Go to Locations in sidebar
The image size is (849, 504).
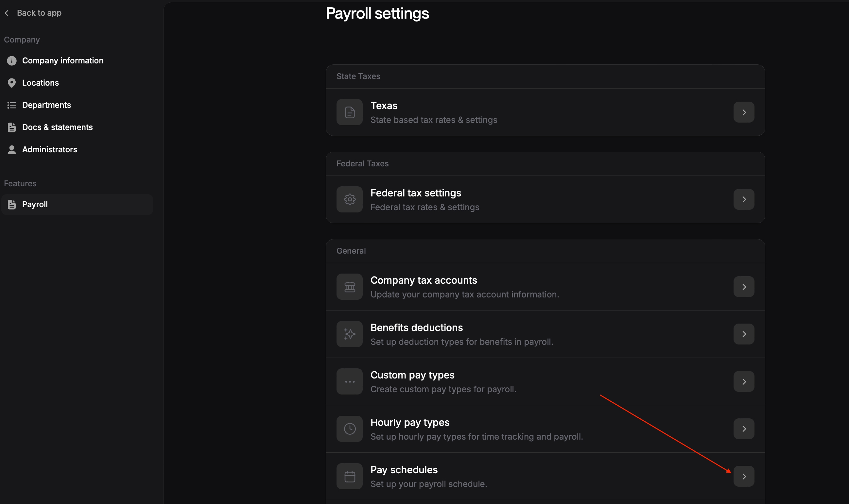41,83
